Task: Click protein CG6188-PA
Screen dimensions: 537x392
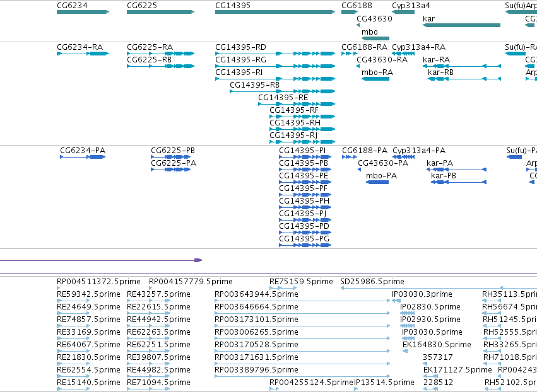Action: (365, 151)
